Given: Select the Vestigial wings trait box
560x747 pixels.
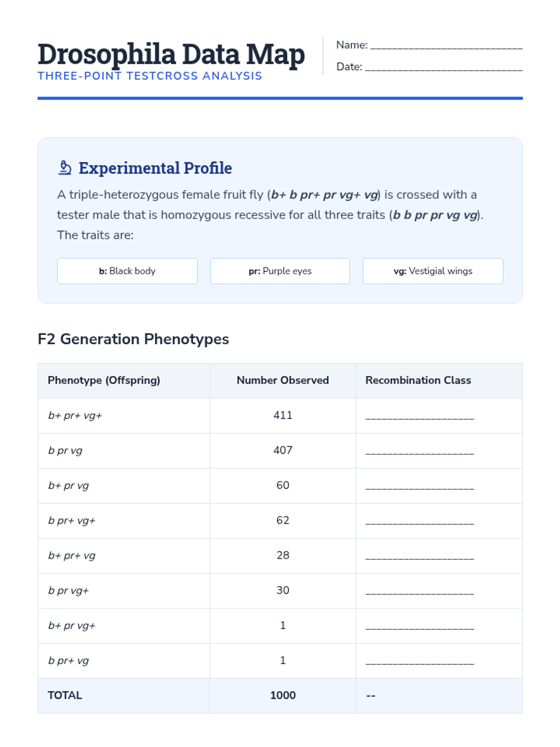Looking at the screenshot, I should tap(433, 271).
